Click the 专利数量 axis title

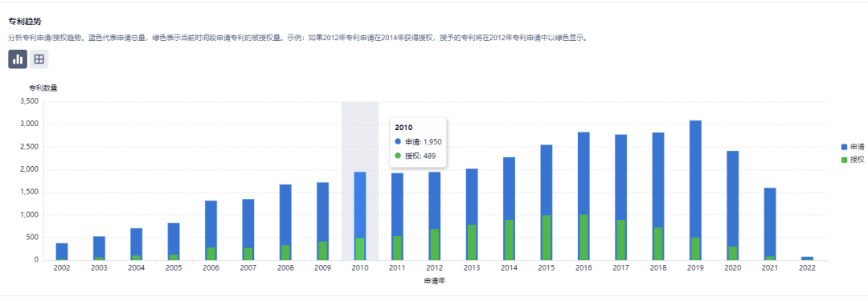[x=43, y=87]
